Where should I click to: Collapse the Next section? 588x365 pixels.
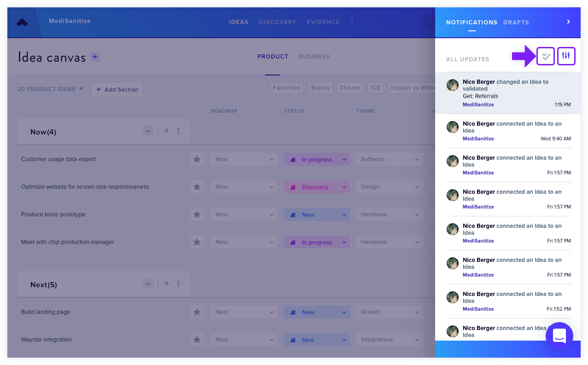[148, 284]
